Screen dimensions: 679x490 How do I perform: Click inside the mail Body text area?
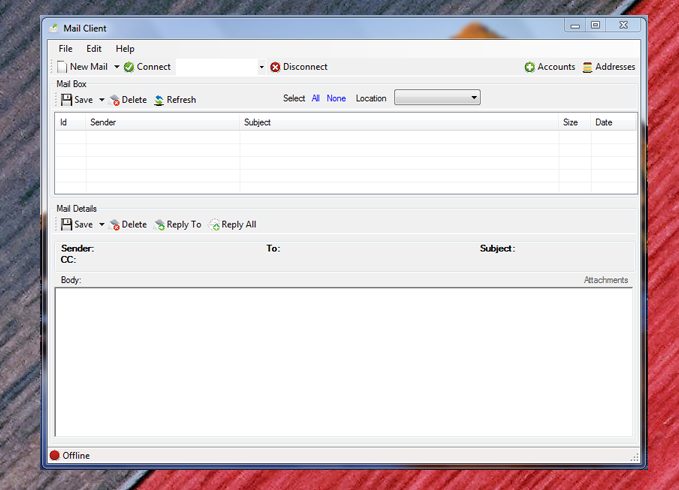pyautogui.click(x=343, y=360)
